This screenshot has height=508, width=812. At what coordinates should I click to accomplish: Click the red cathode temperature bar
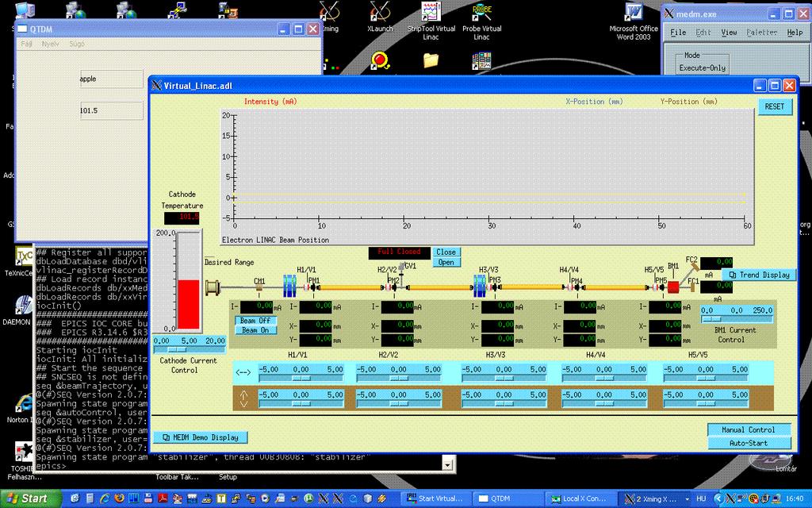pyautogui.click(x=189, y=305)
